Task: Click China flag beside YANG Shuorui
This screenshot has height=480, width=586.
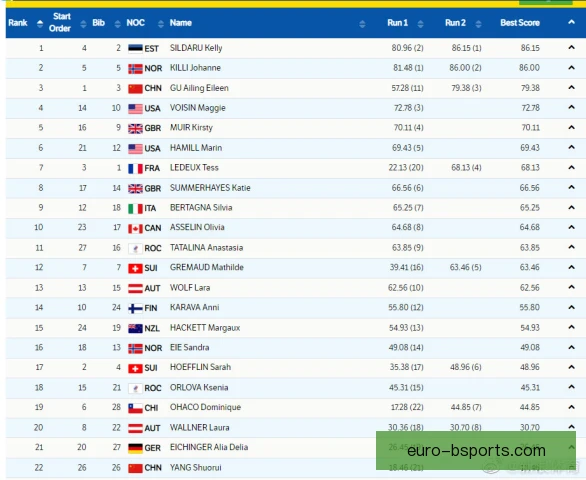Action: click(x=135, y=468)
